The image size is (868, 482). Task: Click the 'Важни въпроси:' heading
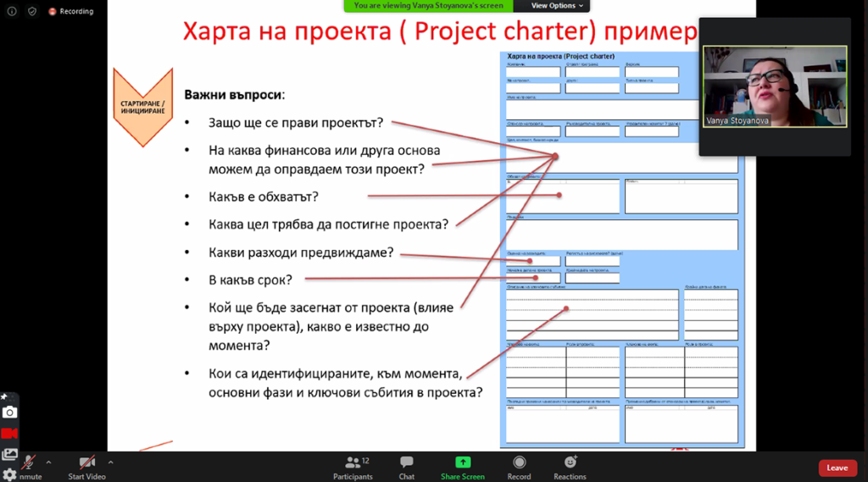pyautogui.click(x=234, y=95)
